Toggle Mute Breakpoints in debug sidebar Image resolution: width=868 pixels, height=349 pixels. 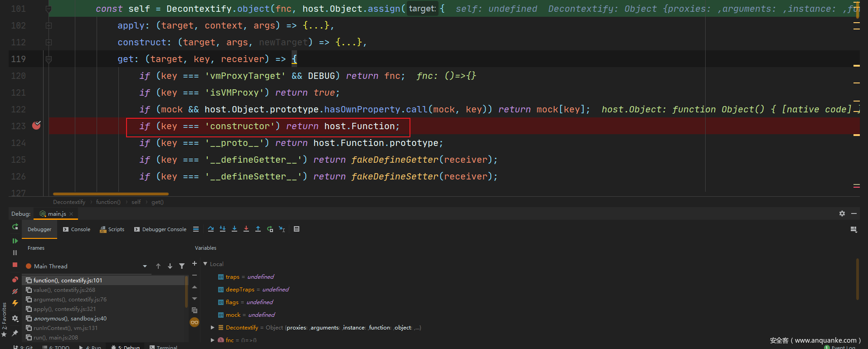15,291
